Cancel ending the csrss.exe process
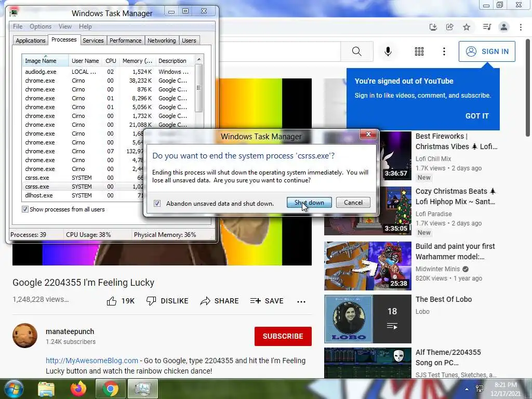This screenshot has height=399, width=532. click(353, 203)
